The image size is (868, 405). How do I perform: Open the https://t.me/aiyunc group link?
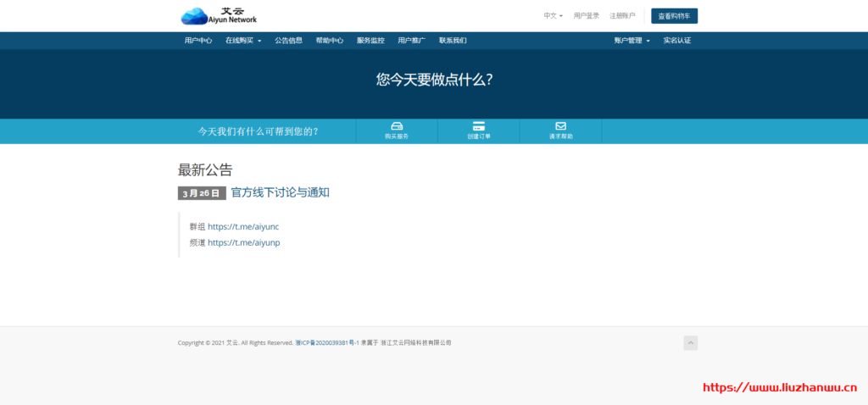point(243,227)
